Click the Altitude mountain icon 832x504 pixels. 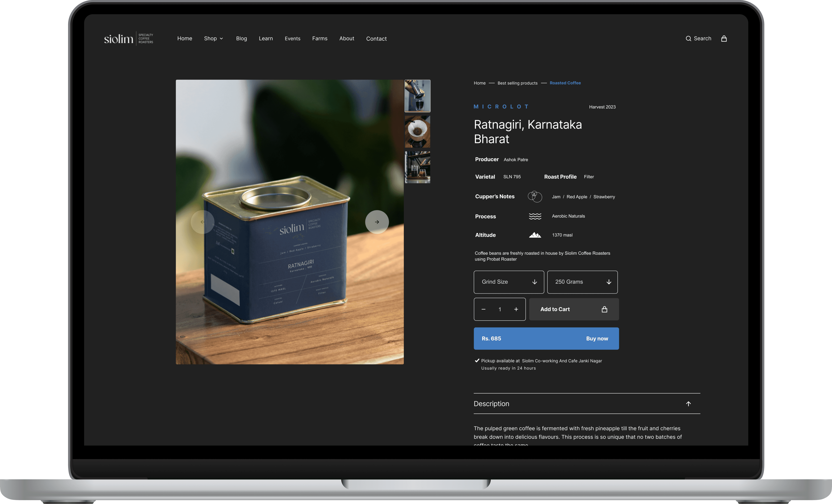pyautogui.click(x=535, y=235)
